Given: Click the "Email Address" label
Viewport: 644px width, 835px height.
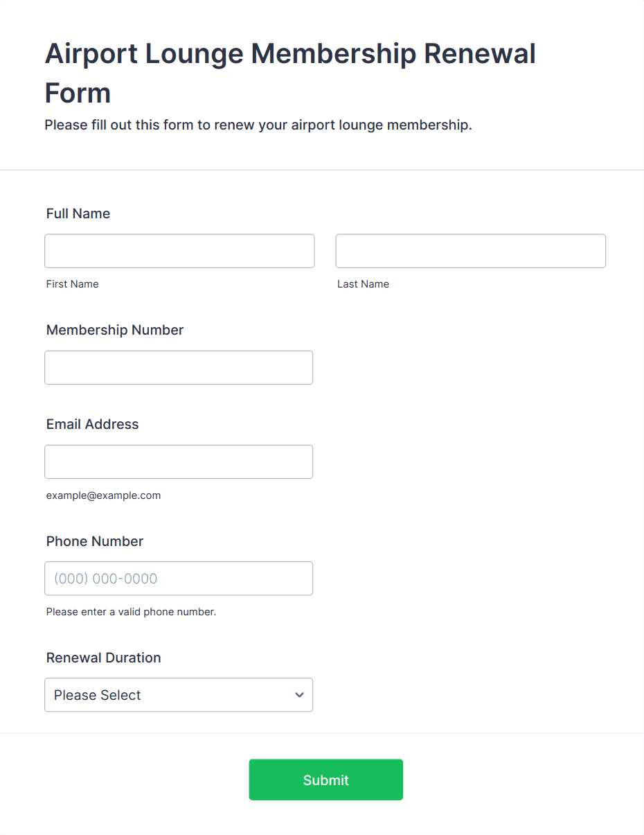Looking at the screenshot, I should coord(92,424).
